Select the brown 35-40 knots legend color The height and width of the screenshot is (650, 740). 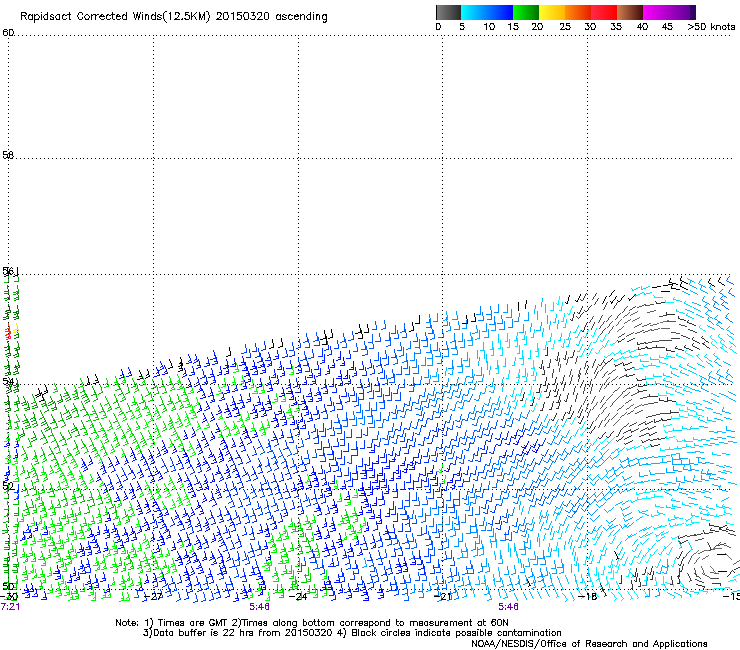tap(630, 12)
